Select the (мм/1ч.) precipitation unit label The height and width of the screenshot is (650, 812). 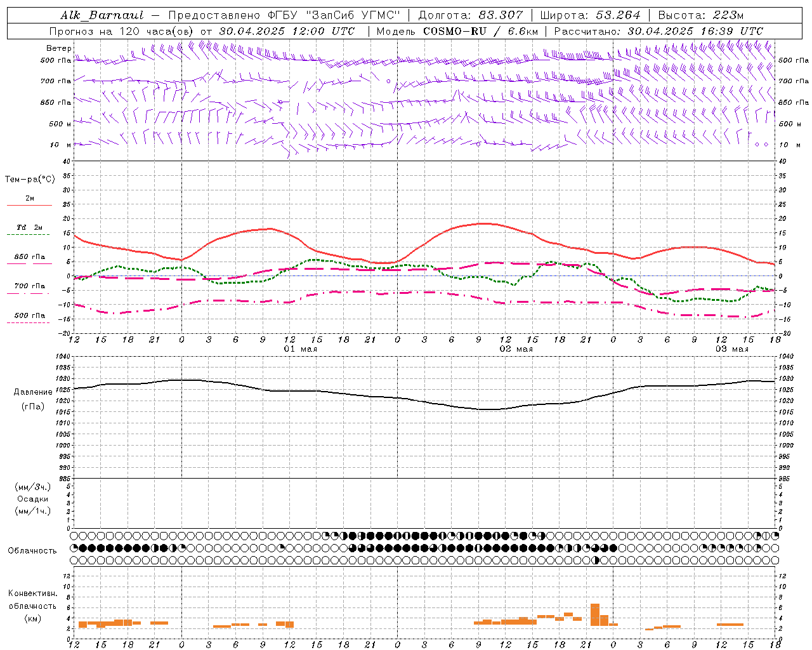[33, 512]
